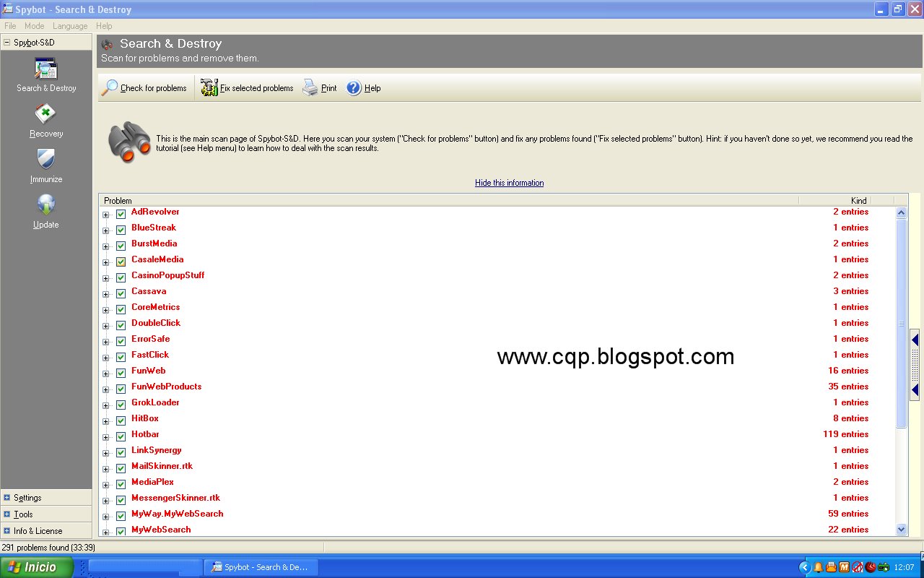Screen dimensions: 924x578
Task: Click the Problem column header
Action: click(448, 200)
